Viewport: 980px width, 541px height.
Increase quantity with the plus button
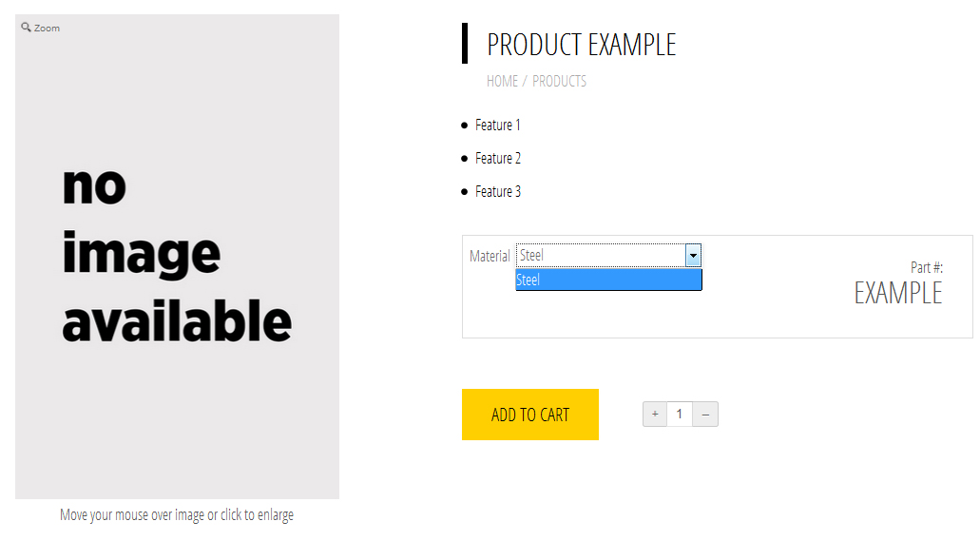[655, 415]
